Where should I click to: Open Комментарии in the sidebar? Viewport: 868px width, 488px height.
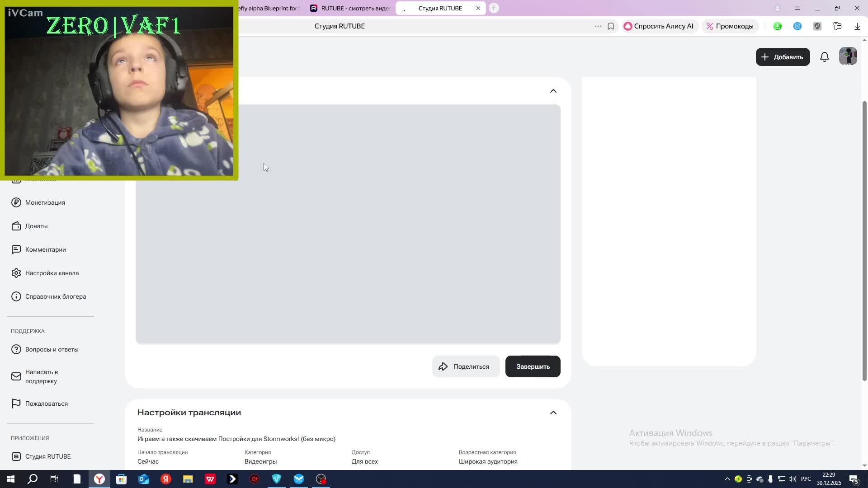pos(45,249)
